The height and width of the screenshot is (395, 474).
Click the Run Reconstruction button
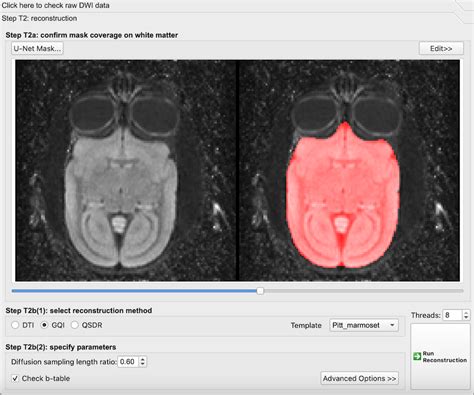(441, 356)
